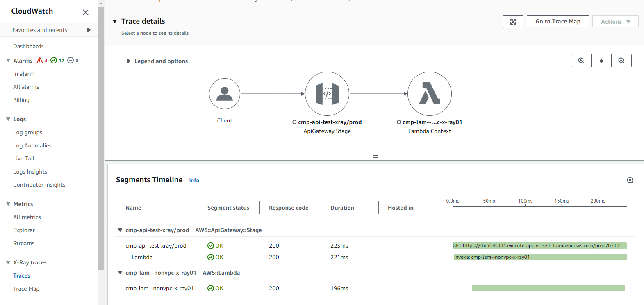644x305 pixels.
Task: Navigate to Trace Map in sidebar
Action: pyautogui.click(x=26, y=289)
